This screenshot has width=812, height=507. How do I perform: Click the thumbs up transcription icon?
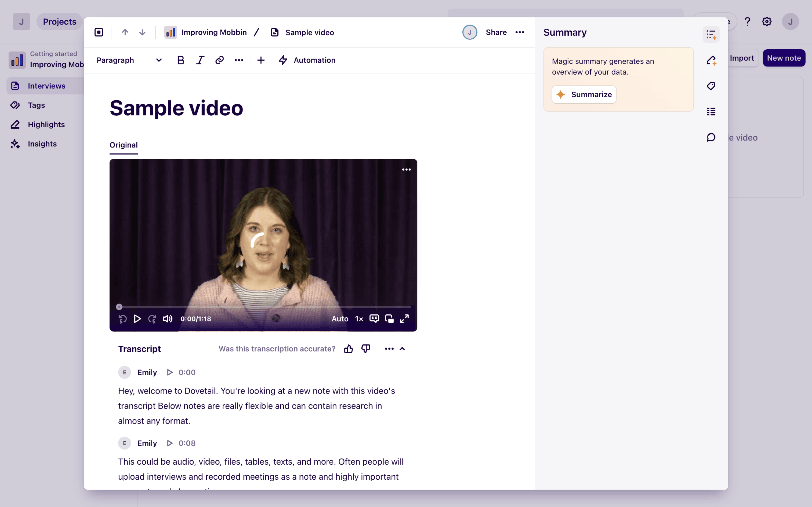(x=348, y=349)
